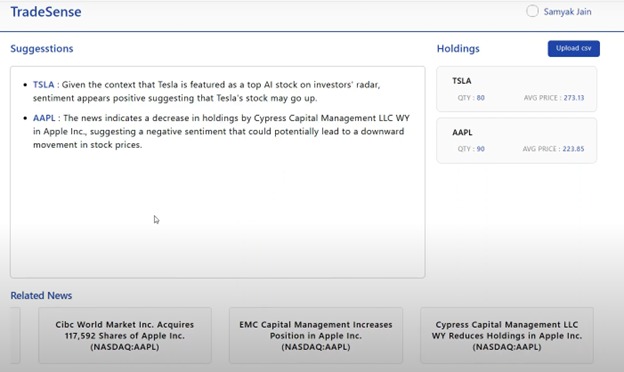Screen dimensions: 624x372
Task: Open the AAPL link in suggestions
Action: (x=44, y=118)
